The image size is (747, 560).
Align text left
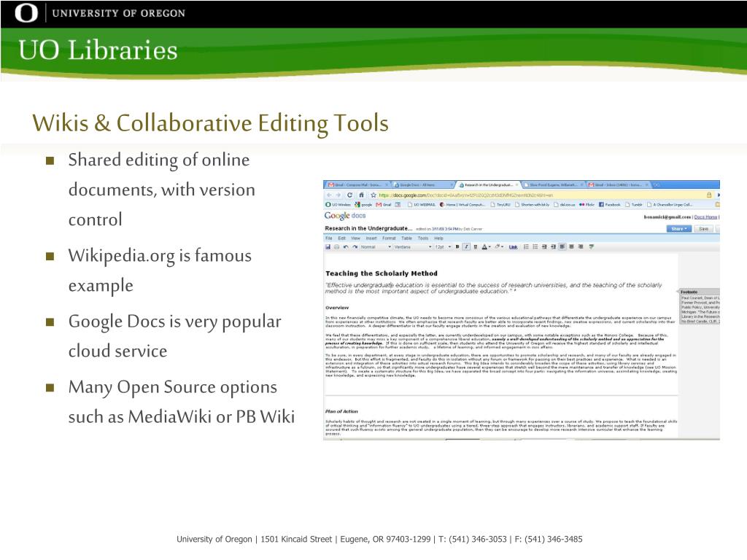pos(562,246)
